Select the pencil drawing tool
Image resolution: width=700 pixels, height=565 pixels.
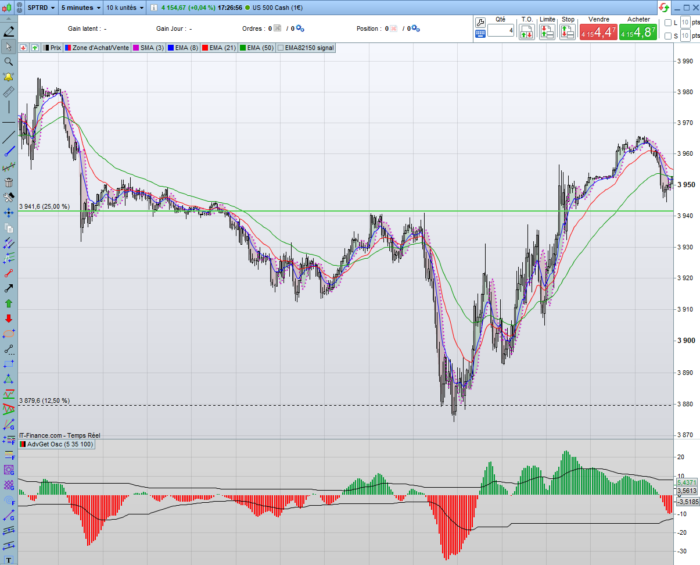tap(8, 31)
